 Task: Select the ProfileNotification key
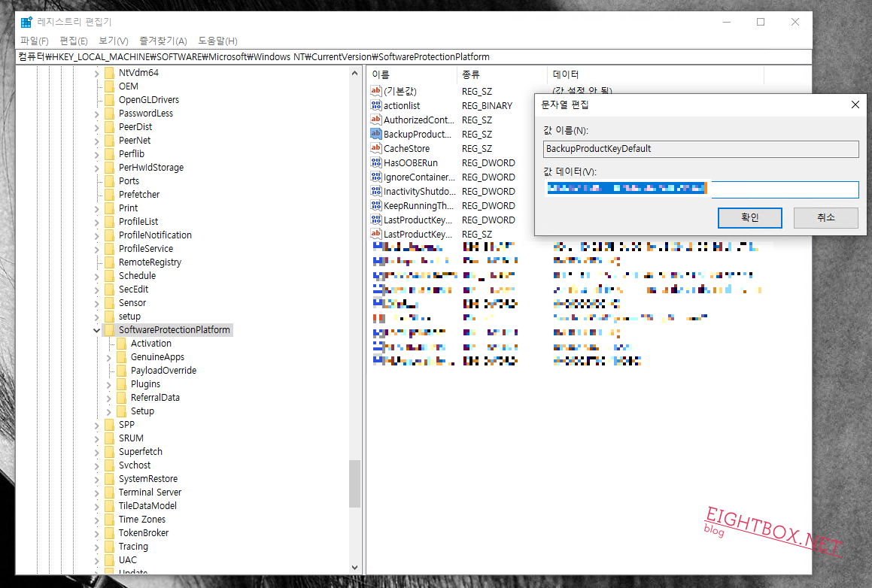coord(155,235)
